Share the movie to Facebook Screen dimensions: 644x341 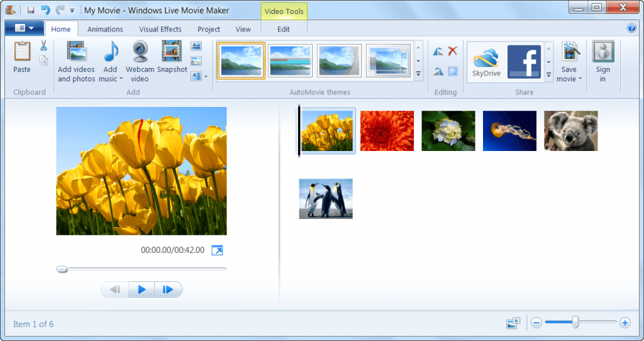tap(524, 62)
